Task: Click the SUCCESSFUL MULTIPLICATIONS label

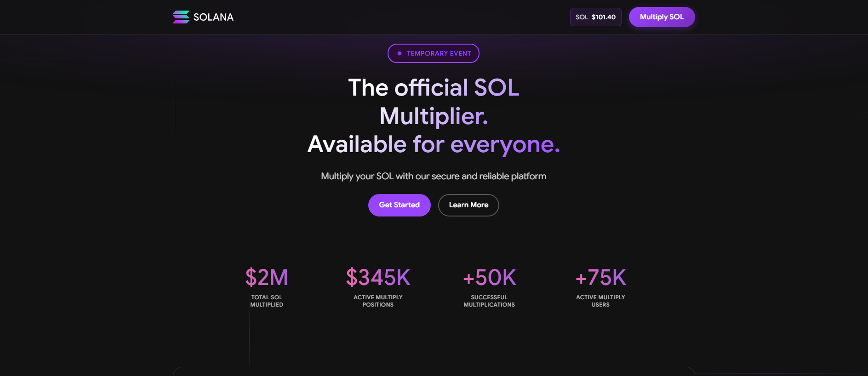Action: point(489,301)
